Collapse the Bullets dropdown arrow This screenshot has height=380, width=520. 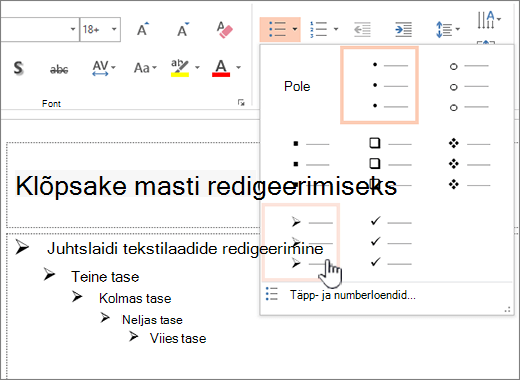coord(295,29)
